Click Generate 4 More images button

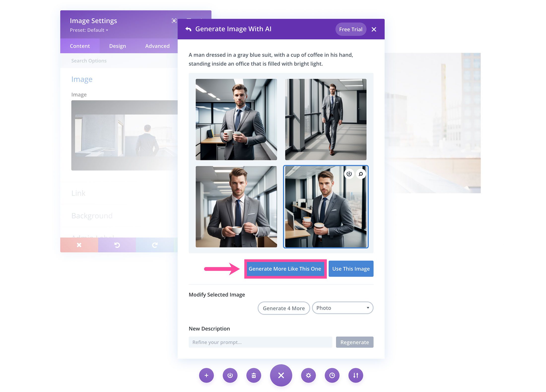click(x=284, y=308)
